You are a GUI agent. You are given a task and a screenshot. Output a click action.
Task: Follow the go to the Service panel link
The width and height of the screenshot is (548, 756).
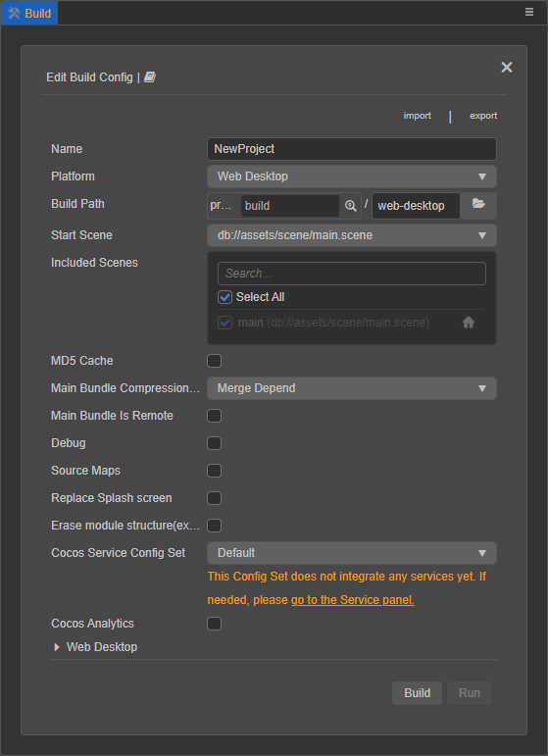point(353,600)
